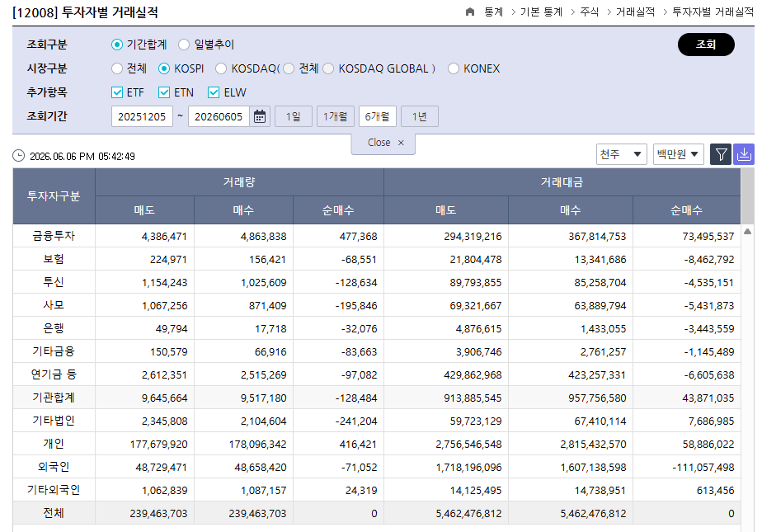The height and width of the screenshot is (532, 762).
Task: Click 투자자별 거래실적 breadcrumb item
Action: click(x=713, y=12)
